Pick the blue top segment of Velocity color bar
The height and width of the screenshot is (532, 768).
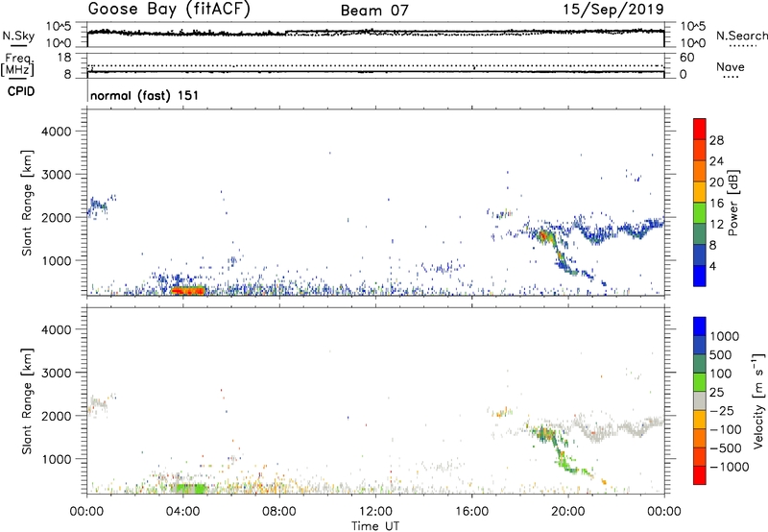click(700, 326)
